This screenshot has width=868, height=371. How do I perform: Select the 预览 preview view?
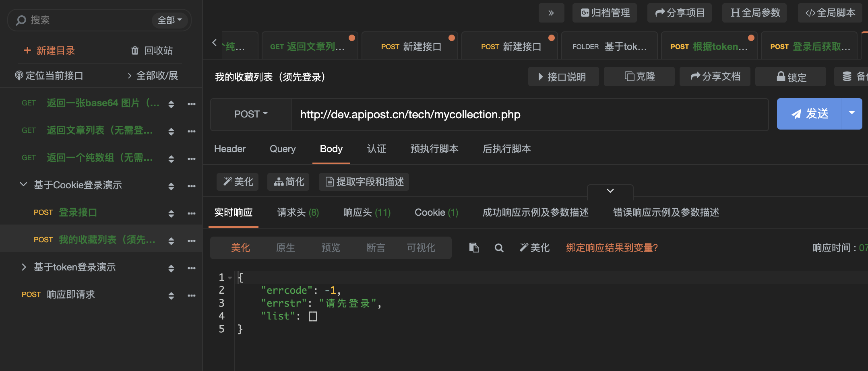coord(331,248)
